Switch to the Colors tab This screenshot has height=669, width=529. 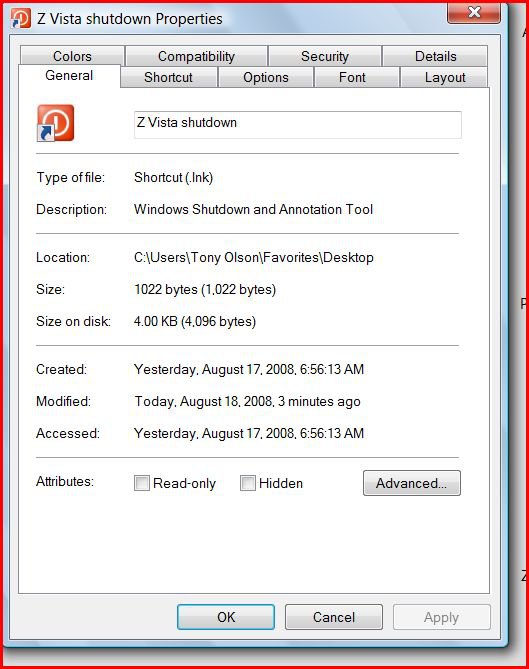click(x=72, y=56)
